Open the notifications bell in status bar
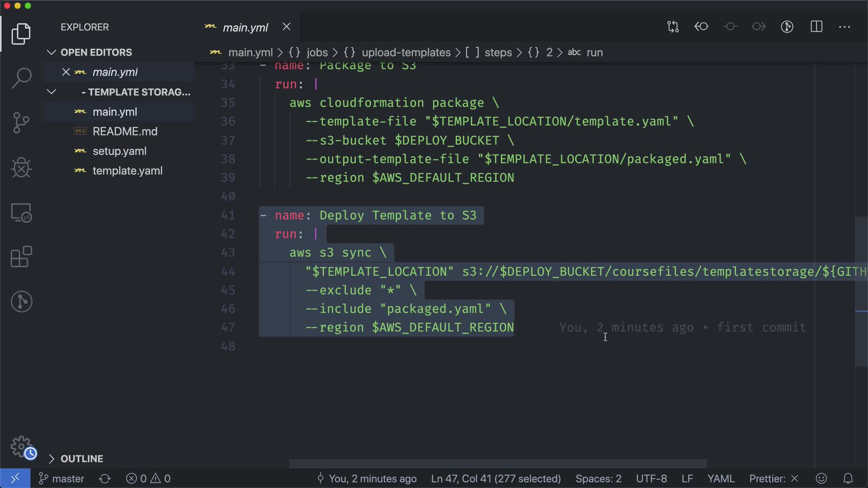 coord(848,479)
